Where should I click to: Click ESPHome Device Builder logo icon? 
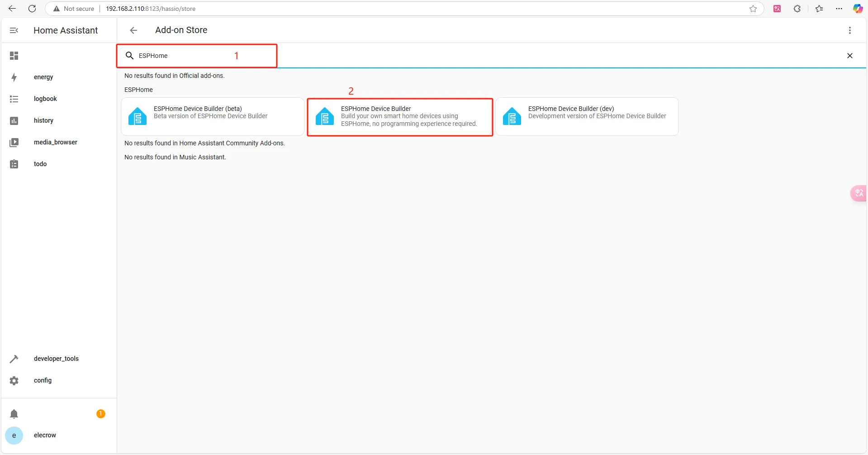325,116
